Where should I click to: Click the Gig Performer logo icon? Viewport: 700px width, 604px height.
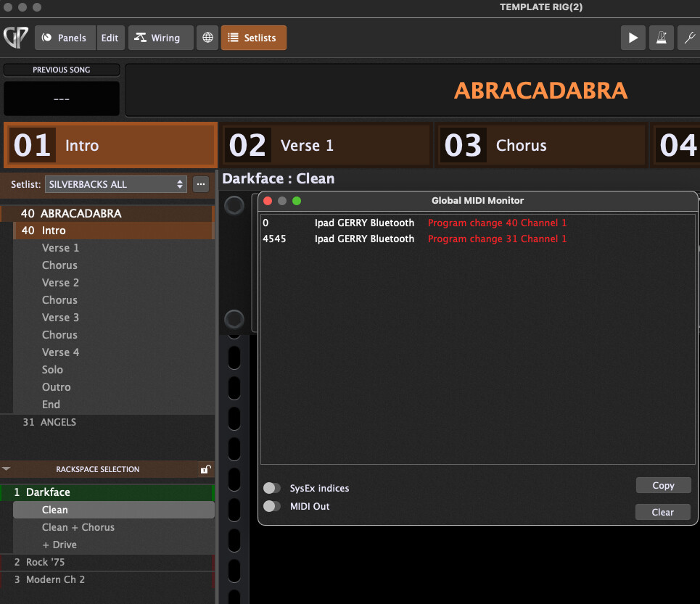coord(15,38)
